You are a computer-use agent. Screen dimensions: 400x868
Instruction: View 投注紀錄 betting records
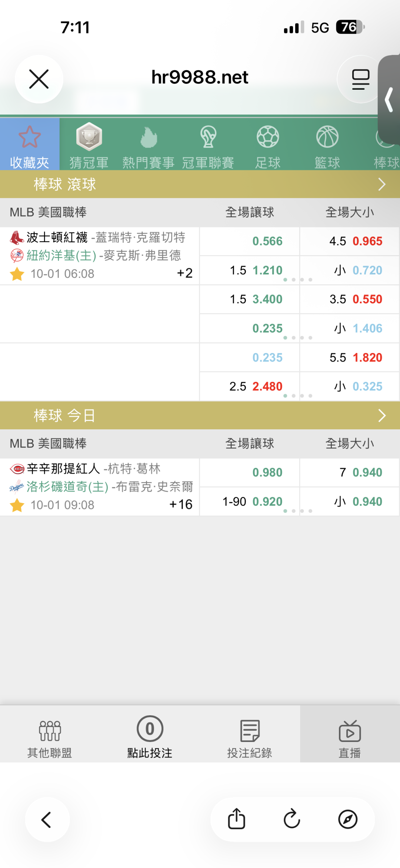tap(250, 736)
